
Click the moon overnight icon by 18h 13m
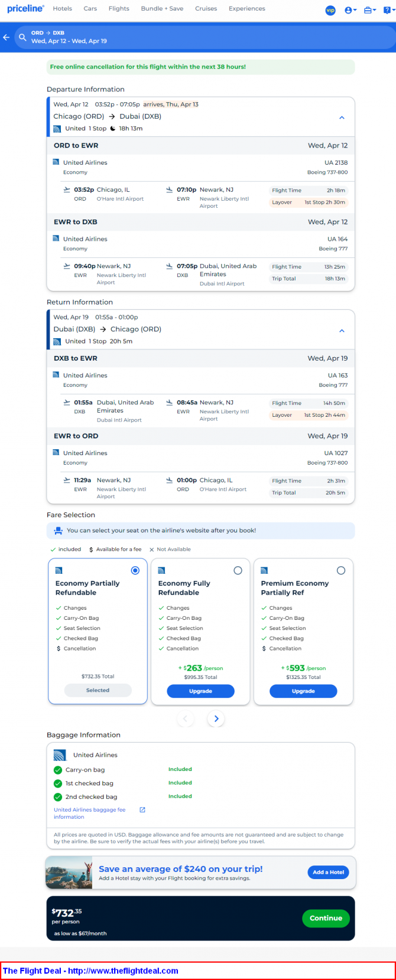point(113,129)
